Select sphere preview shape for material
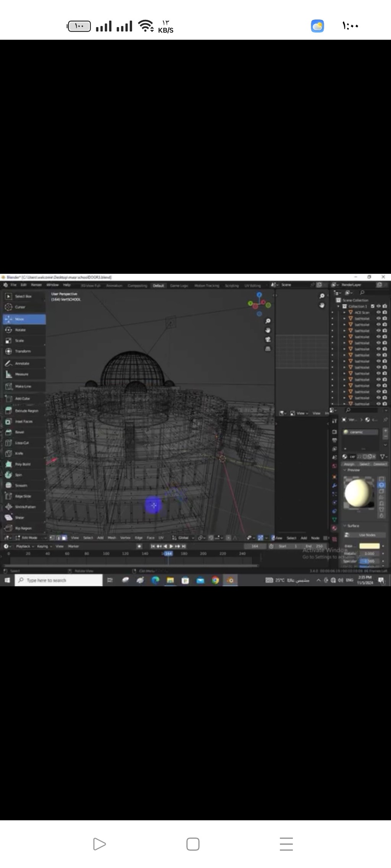The image size is (391, 868). 381,485
